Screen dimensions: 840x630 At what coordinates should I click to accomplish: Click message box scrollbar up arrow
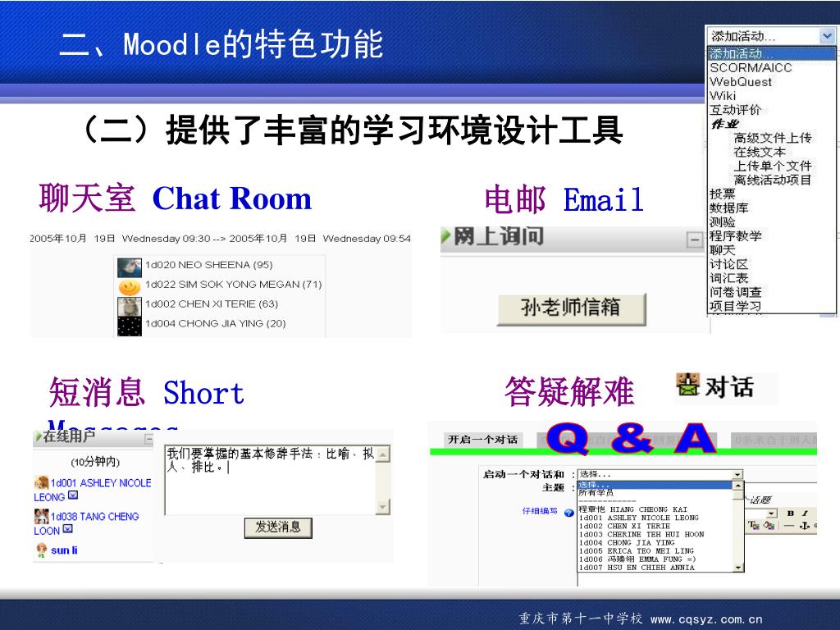point(383,454)
